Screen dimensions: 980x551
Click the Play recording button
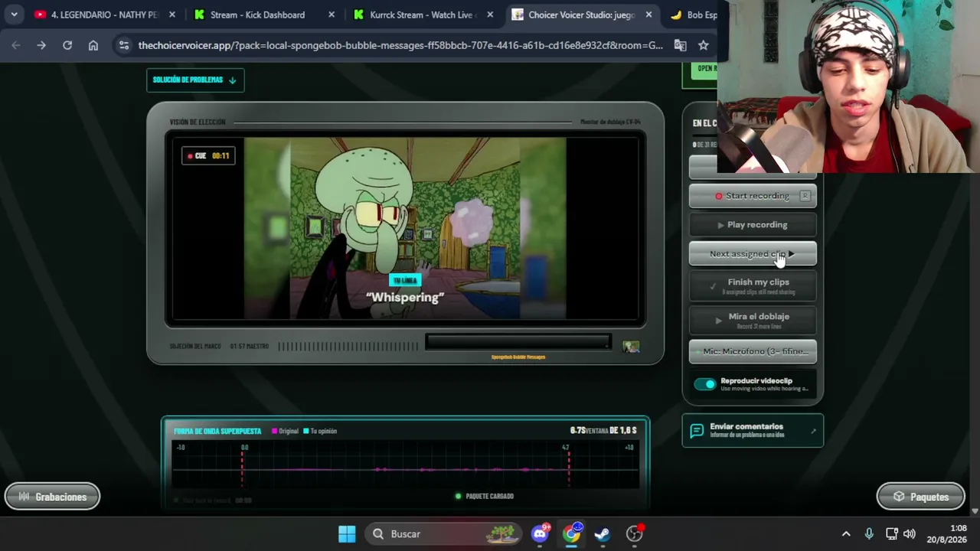pyautogui.click(x=753, y=225)
